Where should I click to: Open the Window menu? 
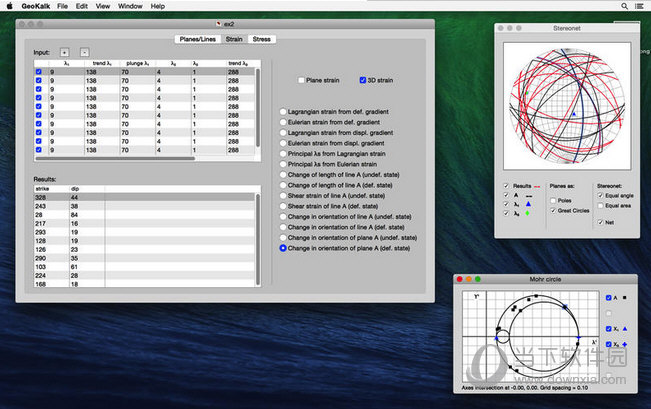pos(130,6)
